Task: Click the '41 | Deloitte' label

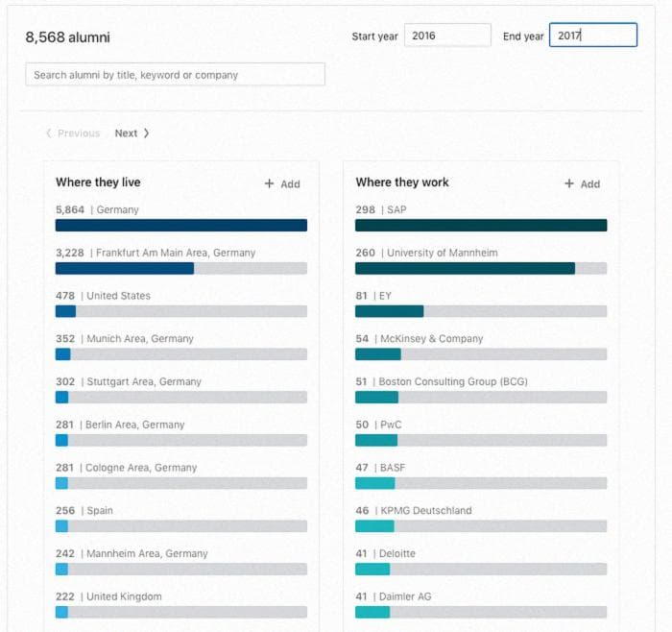Action: click(385, 553)
